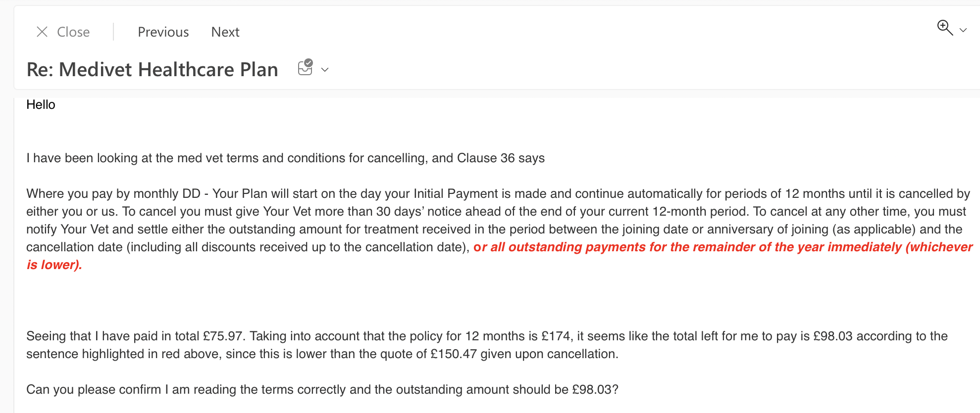This screenshot has height=413, width=980.
Task: Go to the Previous message
Action: pyautogui.click(x=163, y=32)
